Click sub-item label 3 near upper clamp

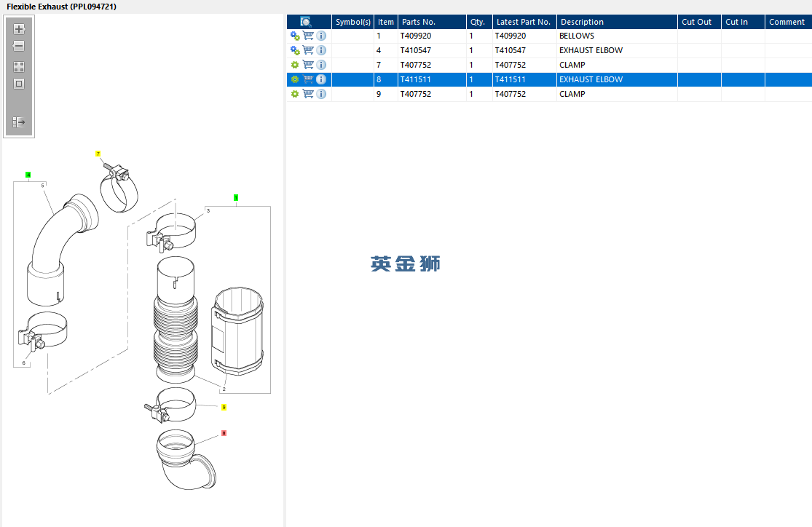(x=208, y=210)
